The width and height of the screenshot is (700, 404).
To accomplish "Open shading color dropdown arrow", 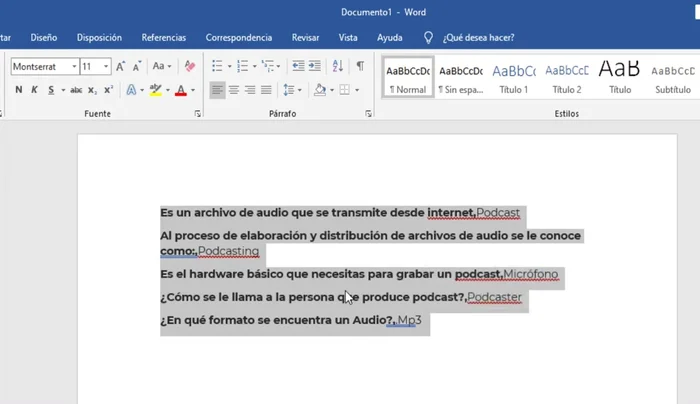I will point(332,90).
